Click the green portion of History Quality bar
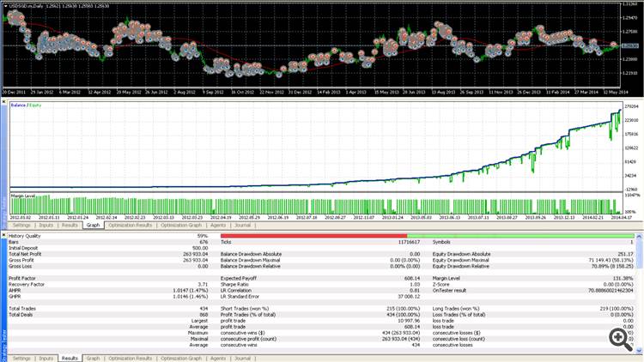This screenshot has height=362, width=644. tap(520, 236)
